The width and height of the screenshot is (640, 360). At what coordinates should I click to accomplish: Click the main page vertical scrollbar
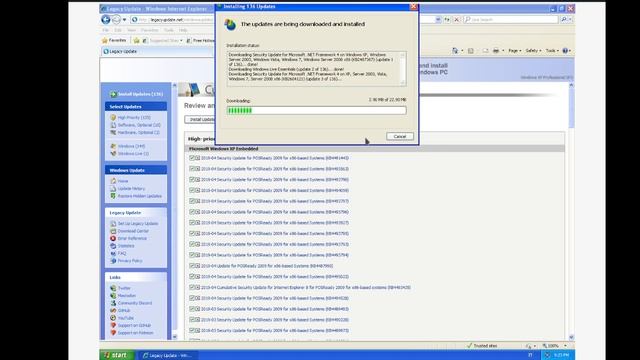tap(571, 211)
